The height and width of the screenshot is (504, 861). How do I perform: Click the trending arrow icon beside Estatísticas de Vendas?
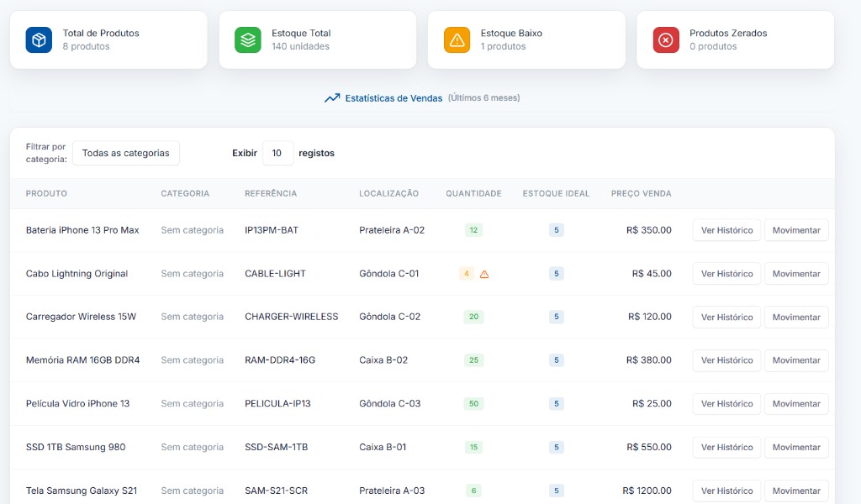tap(332, 98)
